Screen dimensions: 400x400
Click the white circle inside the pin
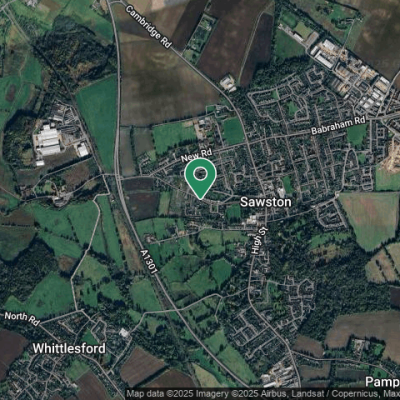pyautogui.click(x=200, y=174)
